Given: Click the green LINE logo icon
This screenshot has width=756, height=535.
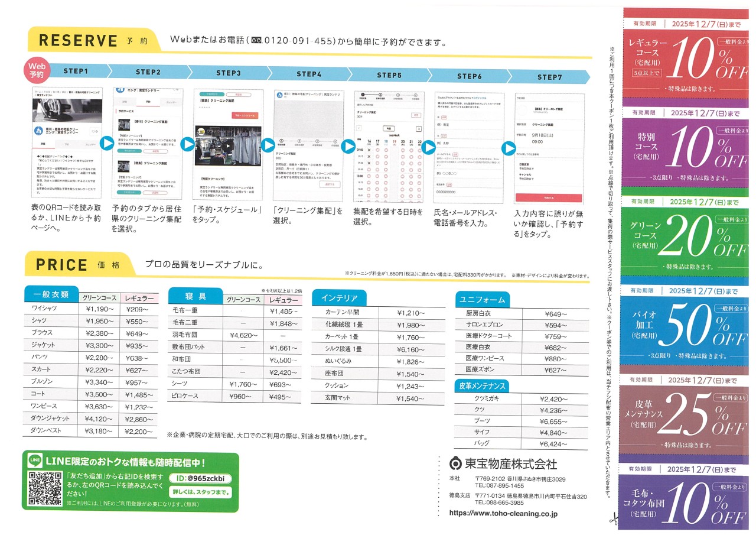Looking at the screenshot, I should click(35, 462).
